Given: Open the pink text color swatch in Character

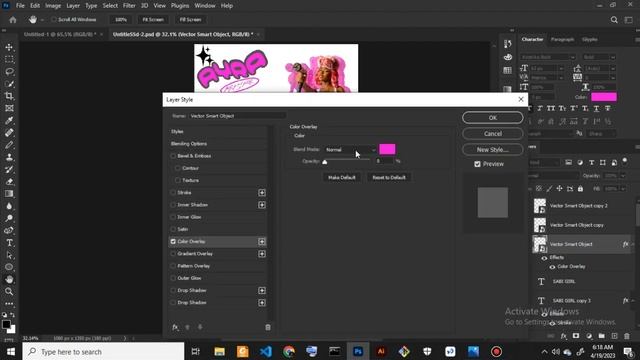Looking at the screenshot, I should (x=604, y=97).
